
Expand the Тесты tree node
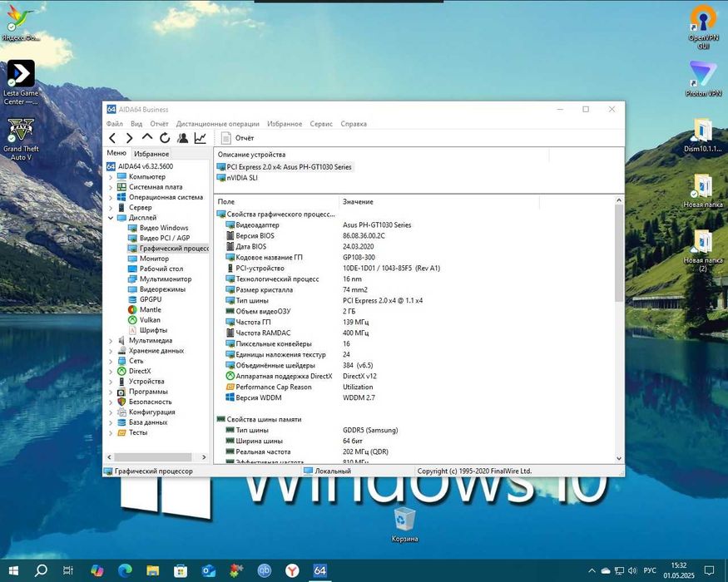111,432
